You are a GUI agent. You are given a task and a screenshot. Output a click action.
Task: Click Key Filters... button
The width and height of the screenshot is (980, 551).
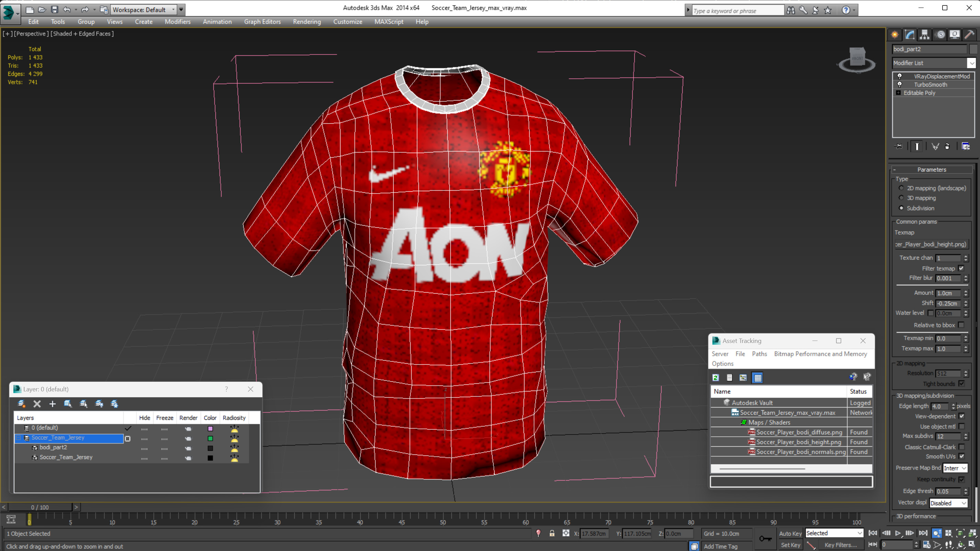click(841, 545)
